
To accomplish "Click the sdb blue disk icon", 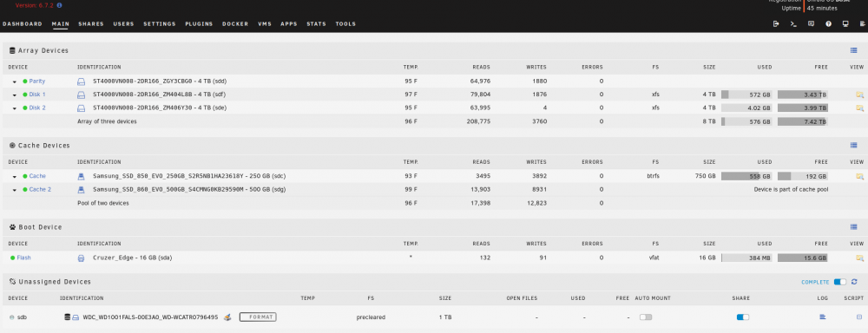I will 76,317.
